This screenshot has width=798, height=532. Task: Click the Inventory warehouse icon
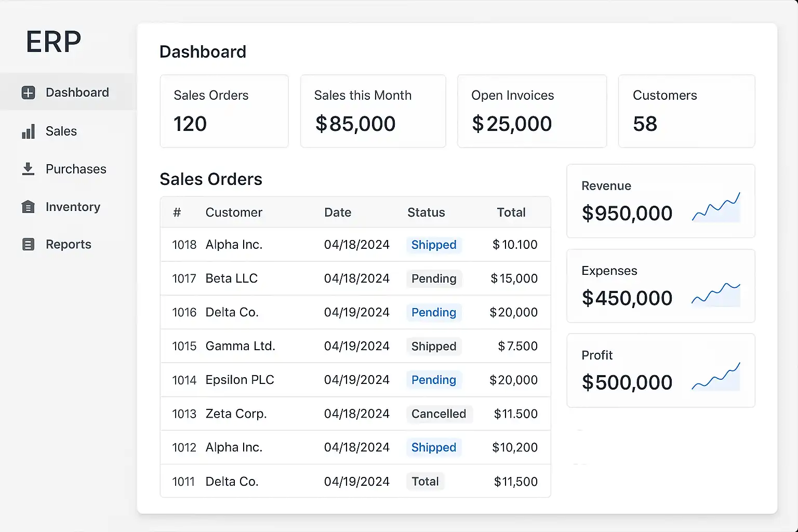pyautogui.click(x=28, y=207)
